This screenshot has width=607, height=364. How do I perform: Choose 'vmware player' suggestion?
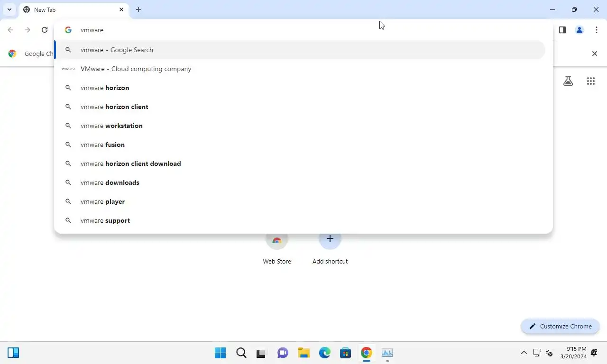300,201
